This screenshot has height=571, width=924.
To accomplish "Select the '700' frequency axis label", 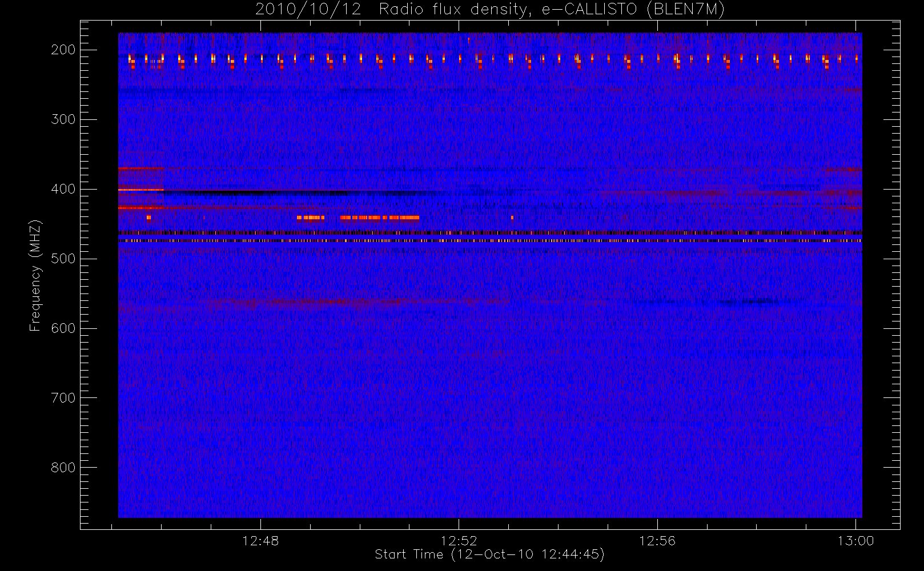I will 63,398.
